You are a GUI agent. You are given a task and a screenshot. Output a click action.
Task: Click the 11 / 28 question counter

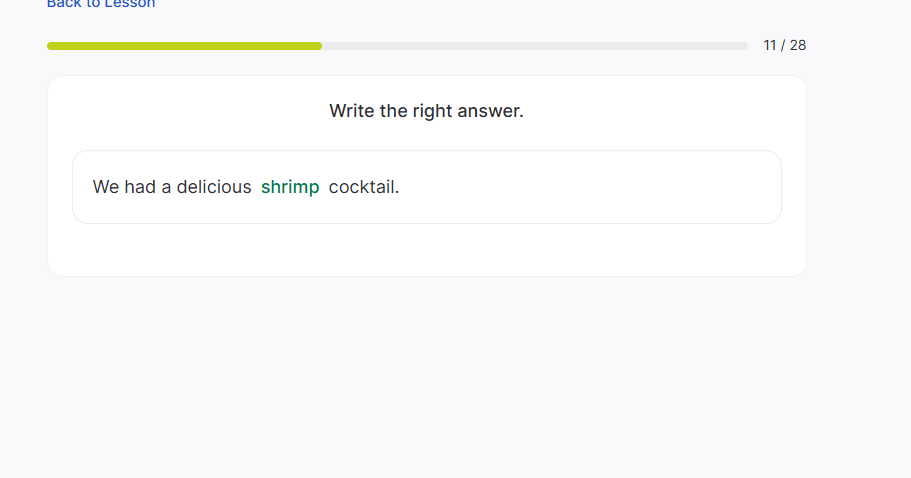coord(784,45)
